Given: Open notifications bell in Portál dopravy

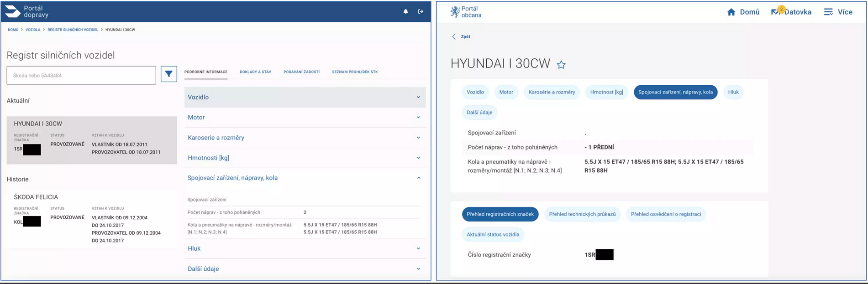Looking at the screenshot, I should tap(405, 11).
